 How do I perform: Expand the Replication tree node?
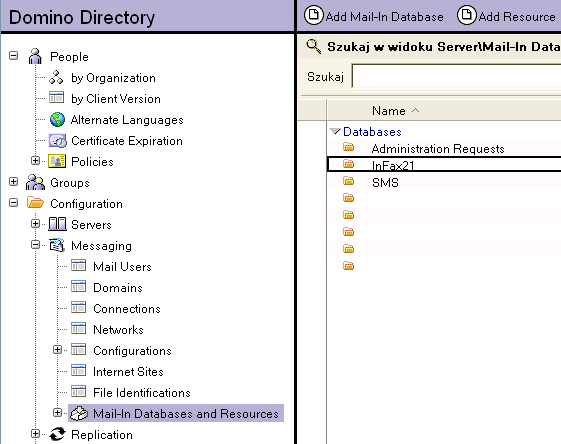[35, 434]
